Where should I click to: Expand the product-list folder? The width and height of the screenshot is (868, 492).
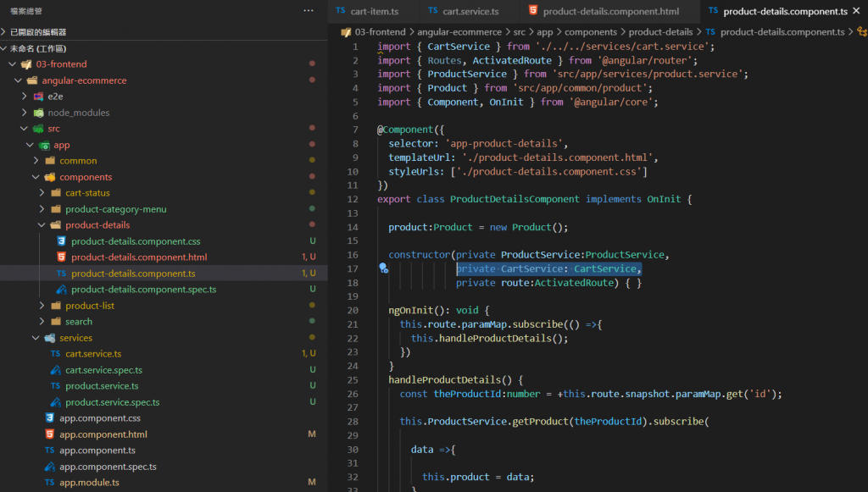point(42,306)
